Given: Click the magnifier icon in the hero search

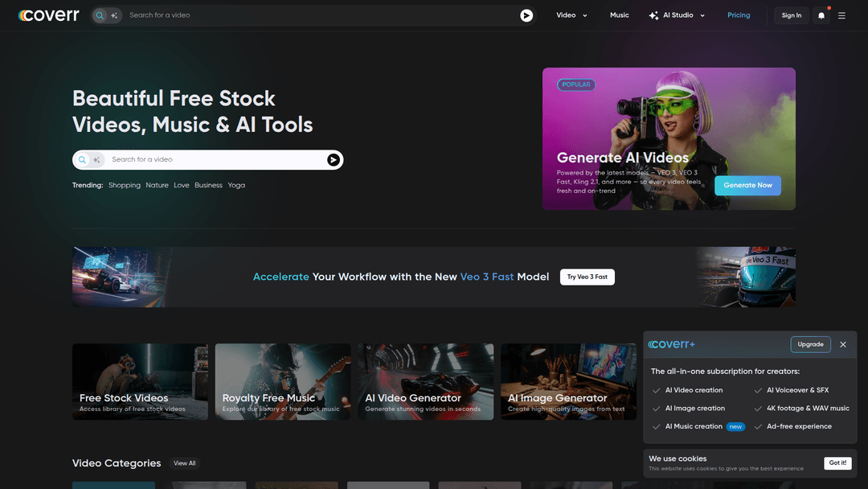Looking at the screenshot, I should pos(82,160).
